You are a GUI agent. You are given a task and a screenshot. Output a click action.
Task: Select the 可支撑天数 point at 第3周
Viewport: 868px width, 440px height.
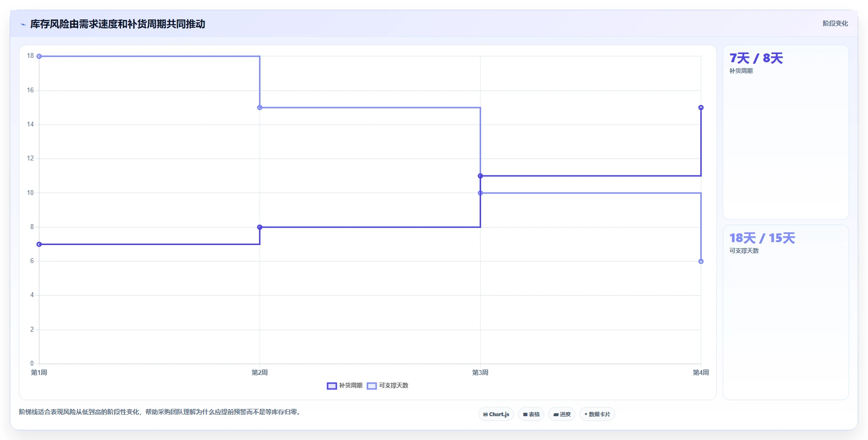click(x=480, y=193)
